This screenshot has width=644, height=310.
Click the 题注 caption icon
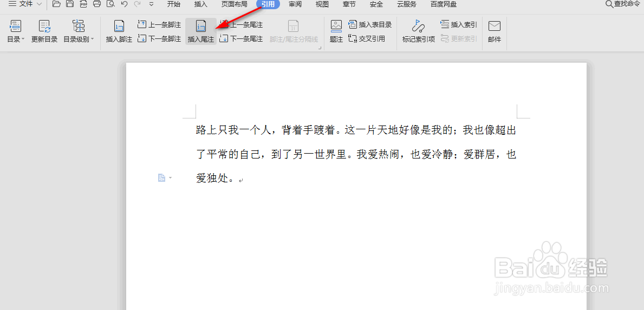point(336,26)
